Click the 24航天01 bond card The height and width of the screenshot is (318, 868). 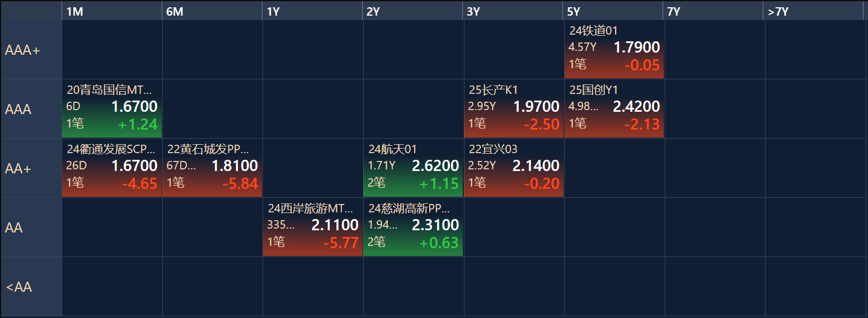413,168
